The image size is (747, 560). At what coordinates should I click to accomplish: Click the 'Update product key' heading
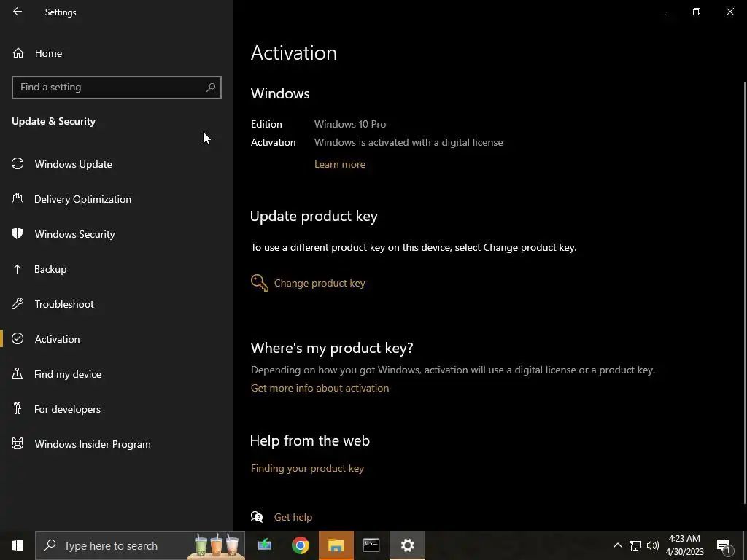[x=314, y=216]
